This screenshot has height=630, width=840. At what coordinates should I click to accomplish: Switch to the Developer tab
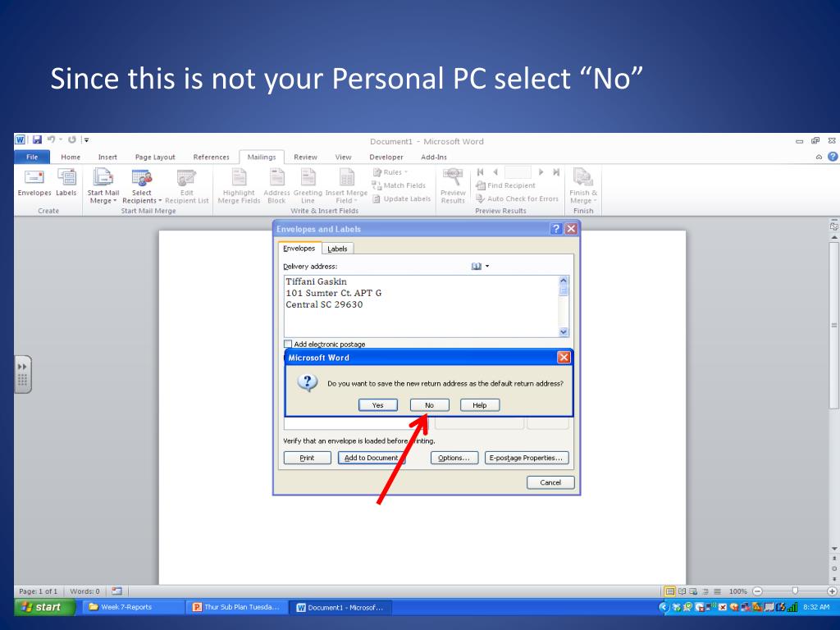[386, 157]
